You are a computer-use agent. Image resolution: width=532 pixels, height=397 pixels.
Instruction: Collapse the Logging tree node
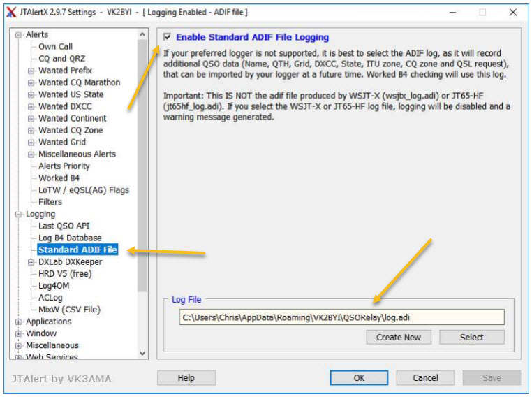coord(19,215)
